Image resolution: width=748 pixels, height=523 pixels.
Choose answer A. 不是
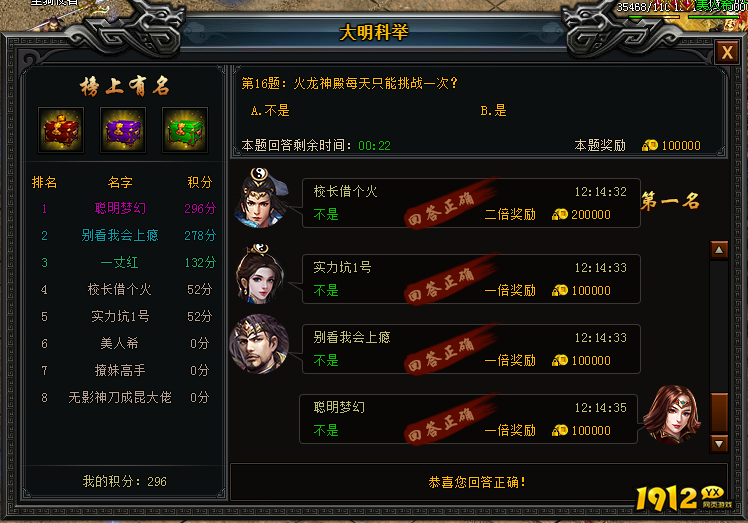pyautogui.click(x=270, y=111)
